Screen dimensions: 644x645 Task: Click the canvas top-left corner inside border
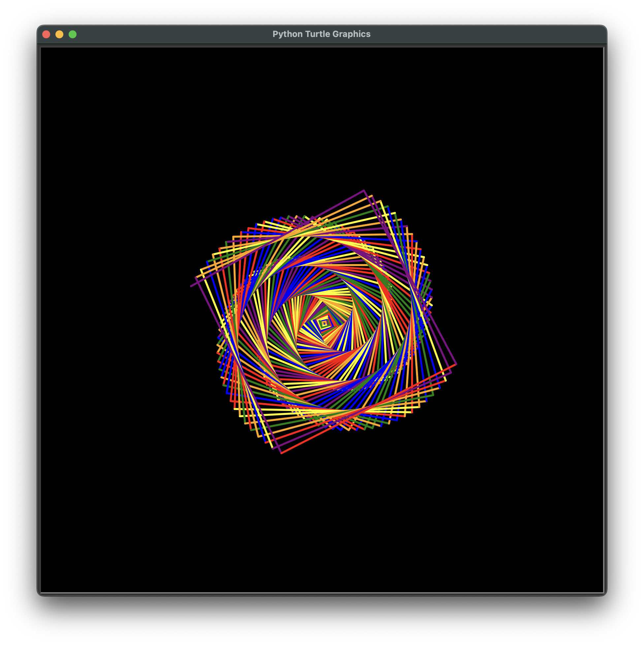(43, 50)
